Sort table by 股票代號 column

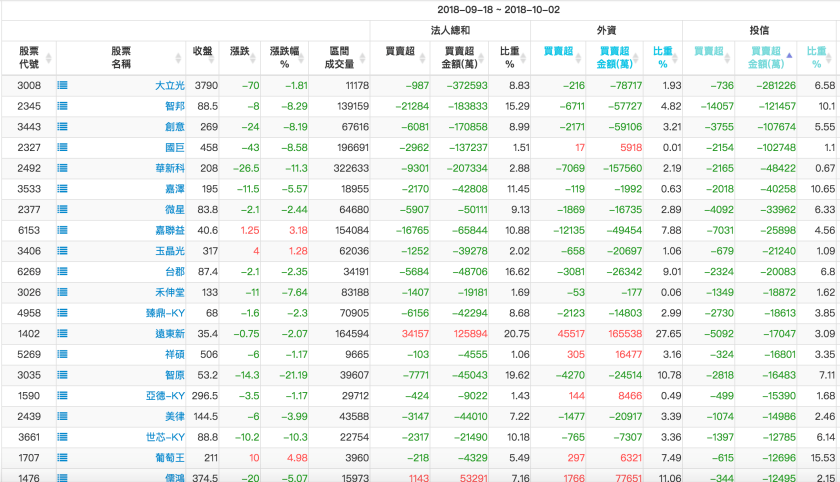(28, 58)
